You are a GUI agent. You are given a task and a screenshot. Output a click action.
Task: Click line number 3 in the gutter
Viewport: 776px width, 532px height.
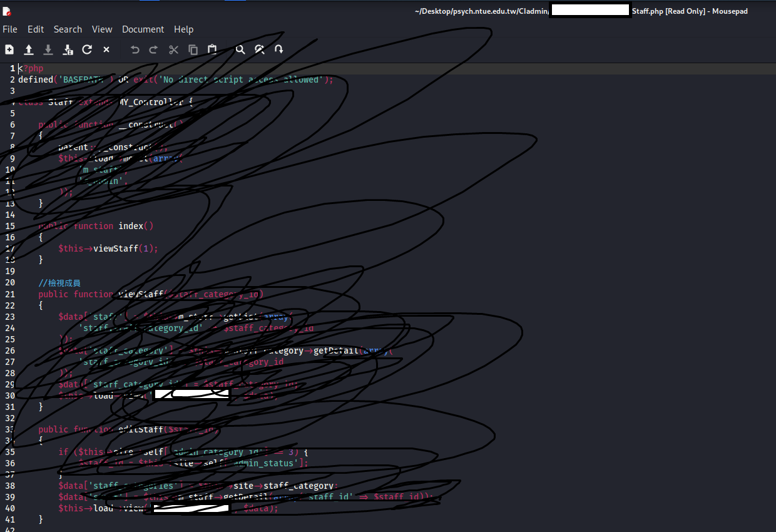pos(13,91)
